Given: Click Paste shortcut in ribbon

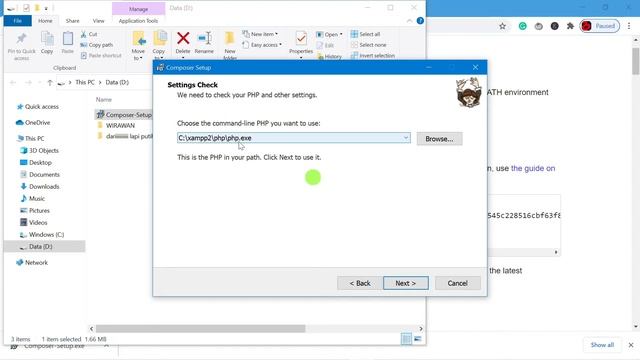Looking at the screenshot, I should click(x=101, y=56).
